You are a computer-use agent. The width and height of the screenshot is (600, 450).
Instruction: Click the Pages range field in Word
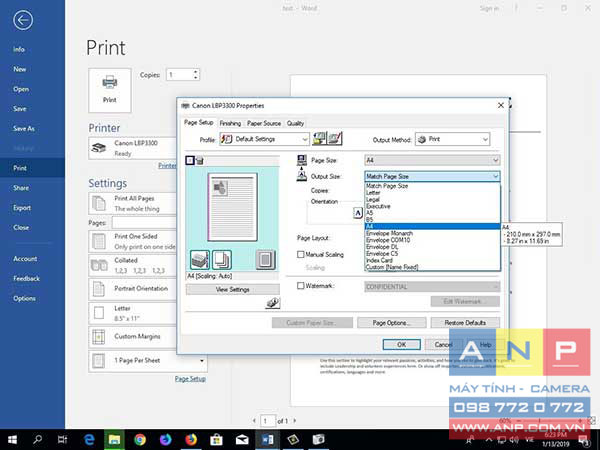(144, 223)
